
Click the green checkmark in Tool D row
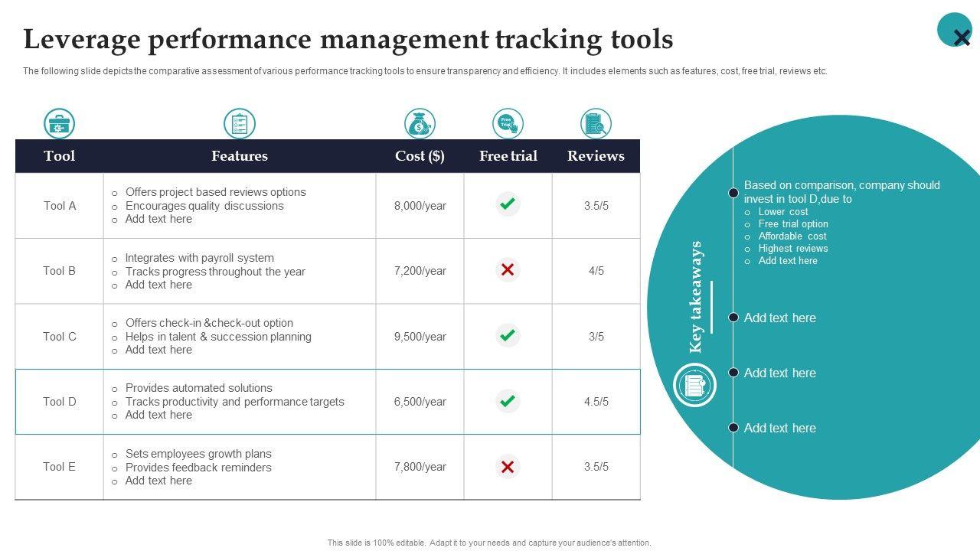507,401
